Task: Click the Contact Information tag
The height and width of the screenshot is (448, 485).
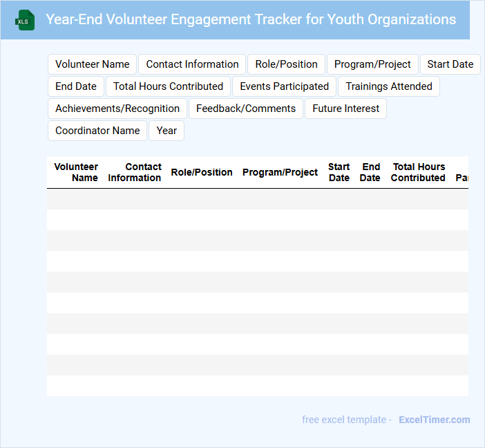Action: [x=192, y=64]
